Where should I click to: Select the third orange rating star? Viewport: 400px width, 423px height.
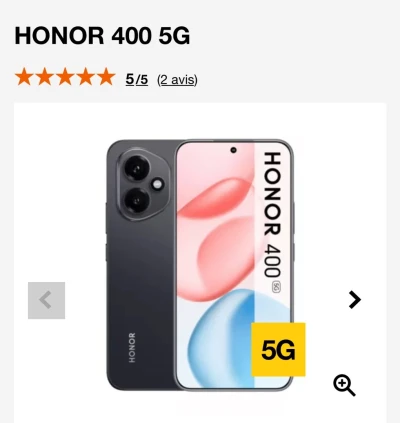pyautogui.click(x=65, y=77)
